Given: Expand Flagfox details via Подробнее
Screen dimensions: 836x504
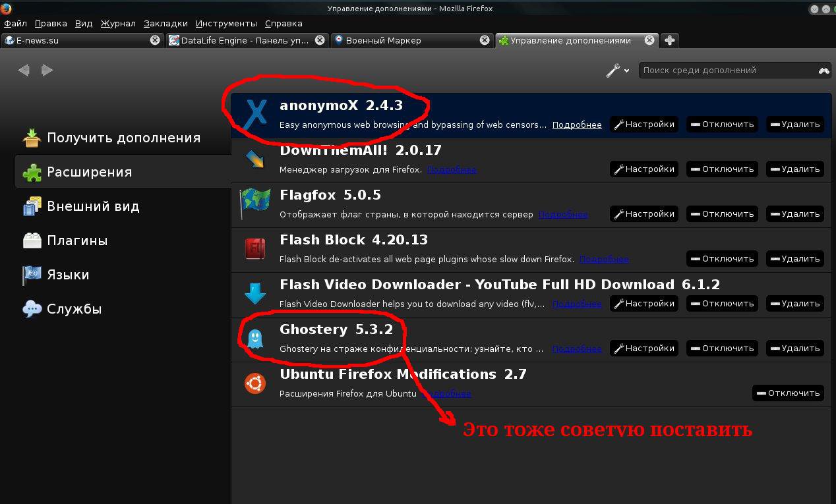Looking at the screenshot, I should 562,215.
